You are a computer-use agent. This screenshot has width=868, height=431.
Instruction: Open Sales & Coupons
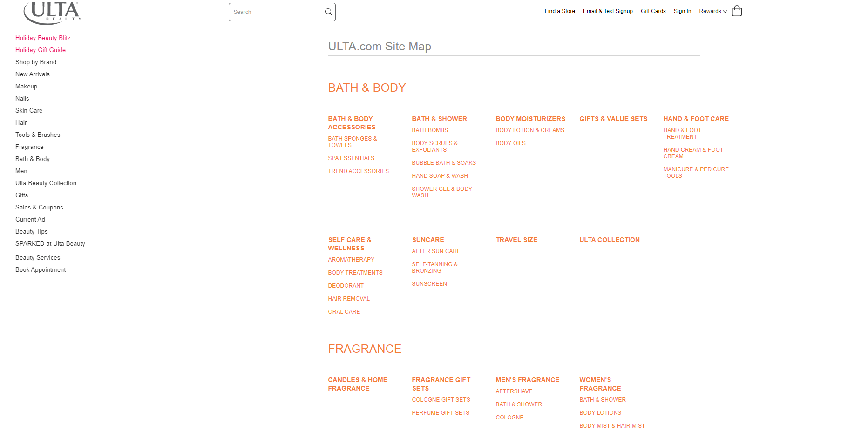coord(39,207)
